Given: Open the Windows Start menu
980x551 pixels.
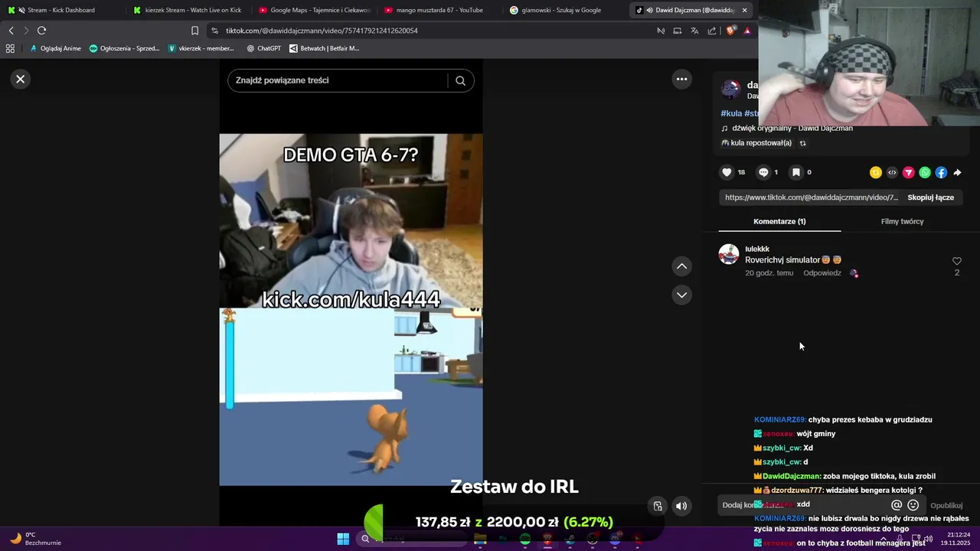Looking at the screenshot, I should click(343, 539).
